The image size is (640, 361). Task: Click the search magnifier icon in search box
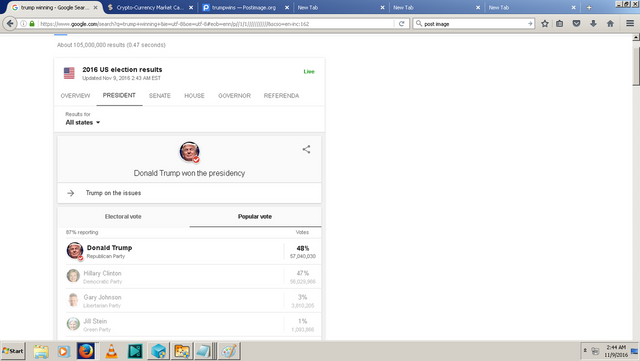[x=419, y=24]
